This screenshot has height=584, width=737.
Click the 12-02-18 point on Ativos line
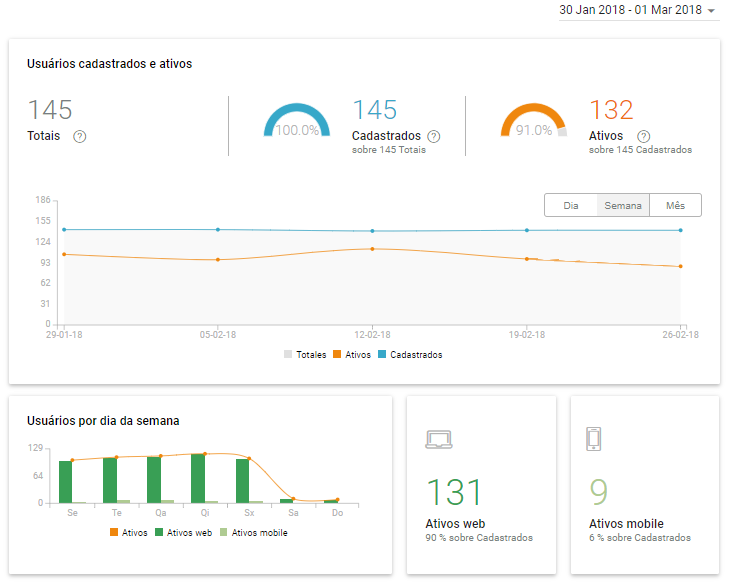372,249
